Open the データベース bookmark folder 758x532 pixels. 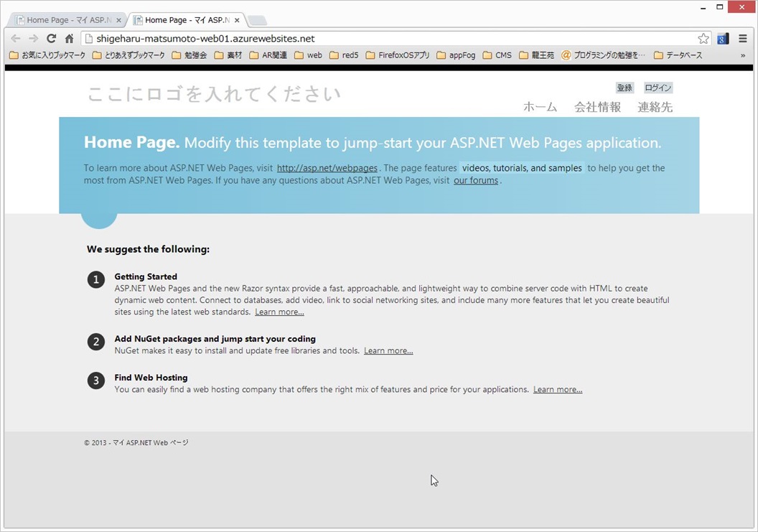pyautogui.click(x=678, y=55)
